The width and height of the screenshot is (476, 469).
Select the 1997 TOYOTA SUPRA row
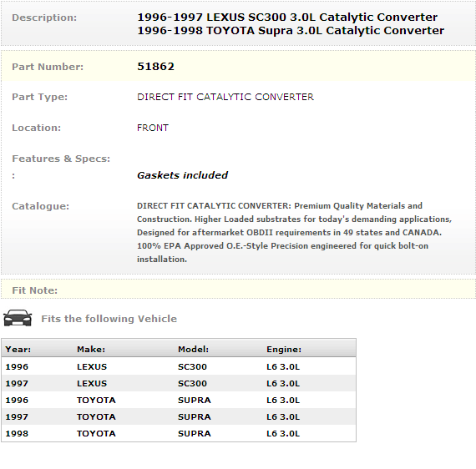point(179,416)
